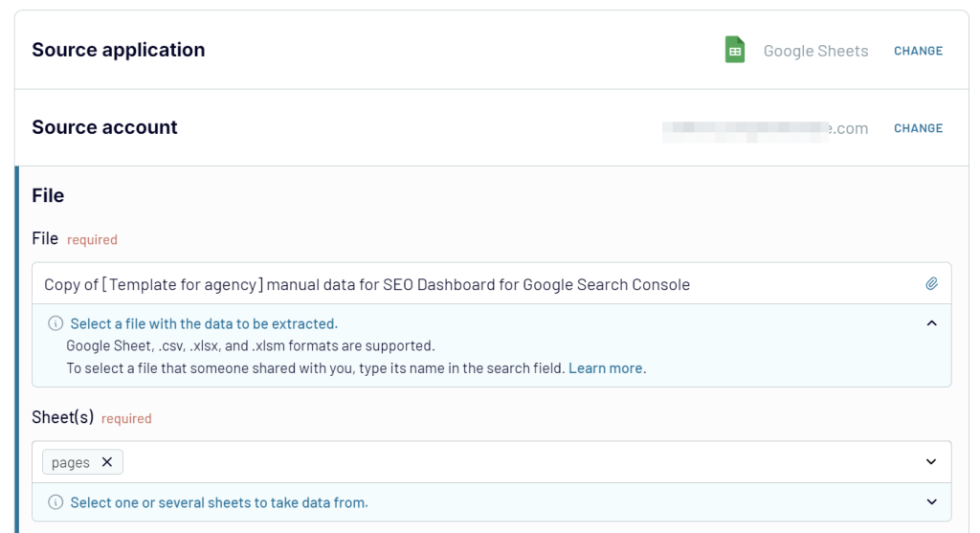
Task: Click the blurred source account email
Action: tap(765, 129)
